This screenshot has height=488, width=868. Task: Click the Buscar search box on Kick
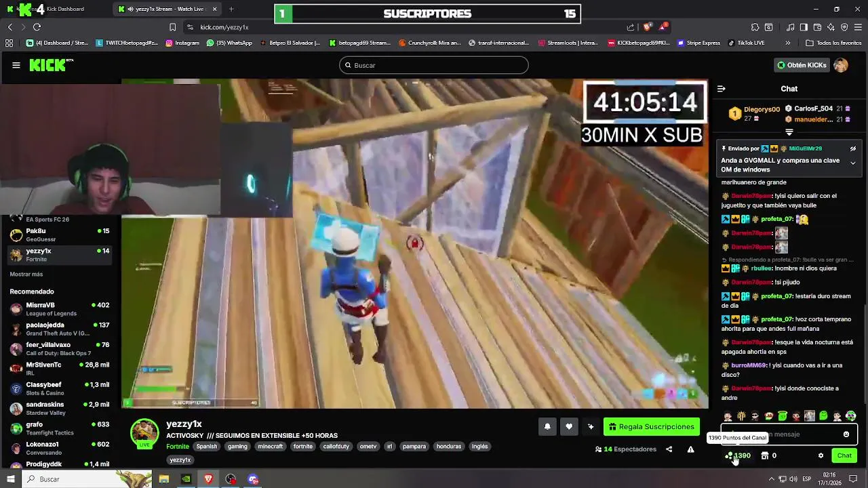434,65
